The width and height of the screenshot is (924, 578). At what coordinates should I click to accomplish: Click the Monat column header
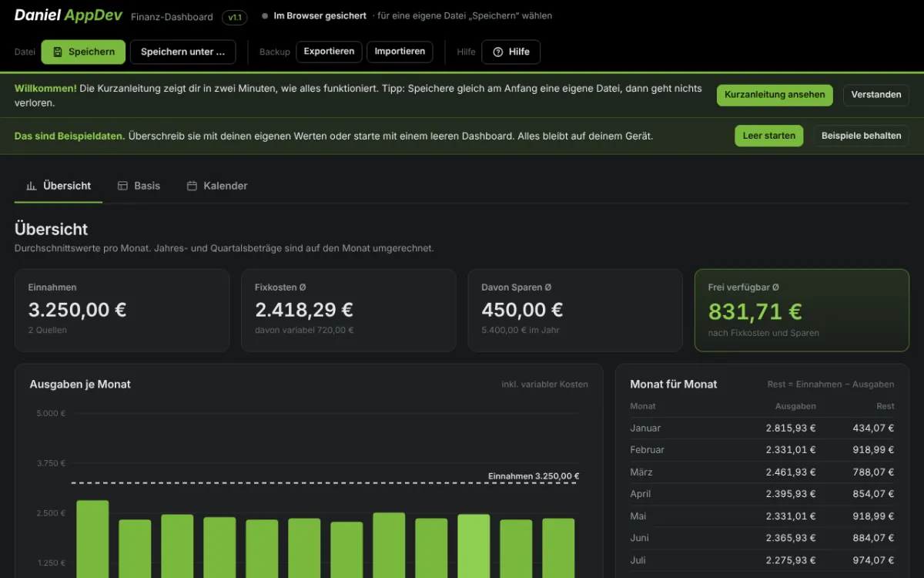(643, 406)
